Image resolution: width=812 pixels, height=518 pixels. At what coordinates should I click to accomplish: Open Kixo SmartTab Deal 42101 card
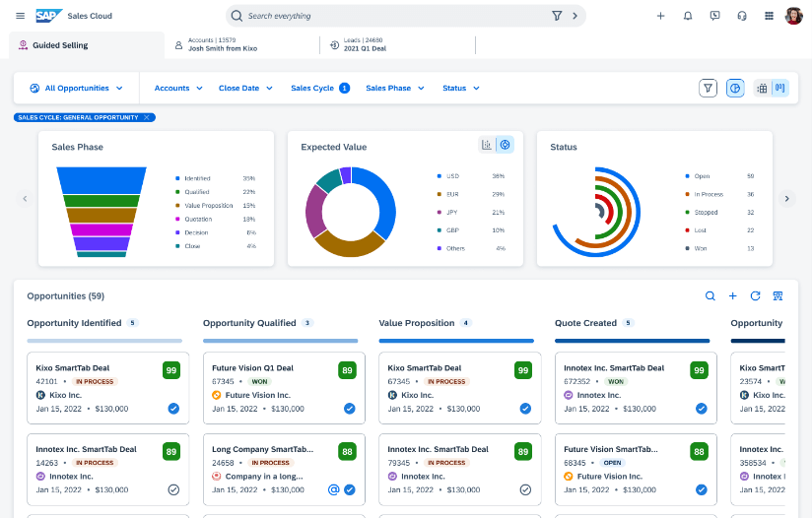pos(107,388)
